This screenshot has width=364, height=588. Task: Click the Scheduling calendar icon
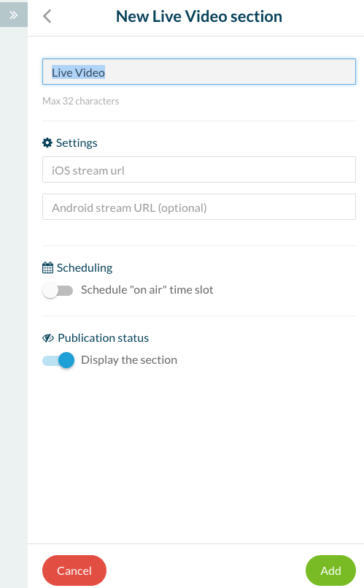tap(47, 268)
